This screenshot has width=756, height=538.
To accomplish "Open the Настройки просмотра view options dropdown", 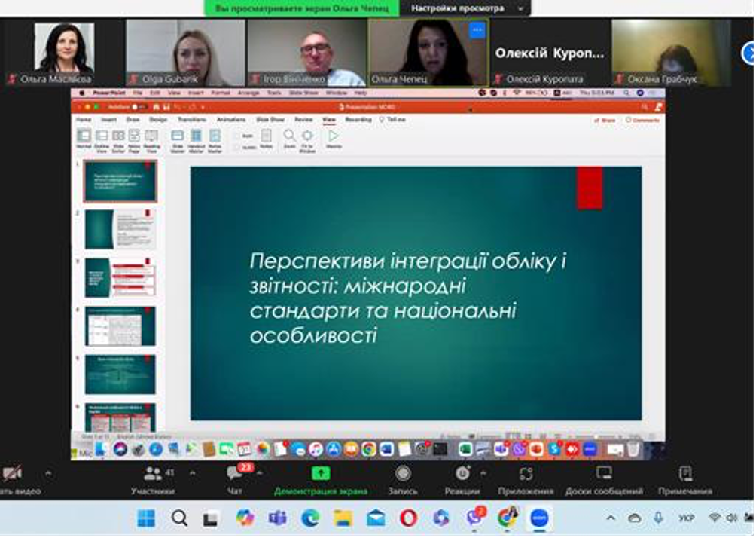I will [465, 8].
